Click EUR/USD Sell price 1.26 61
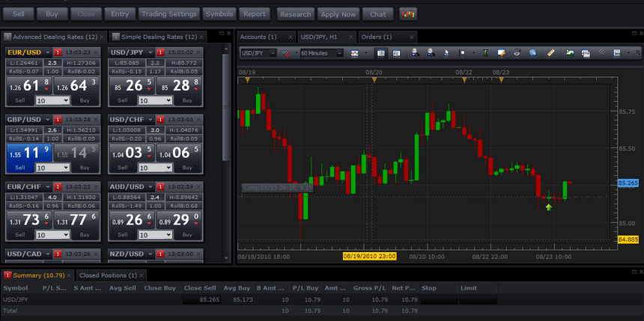Screen dimensions: 644x321 point(29,86)
